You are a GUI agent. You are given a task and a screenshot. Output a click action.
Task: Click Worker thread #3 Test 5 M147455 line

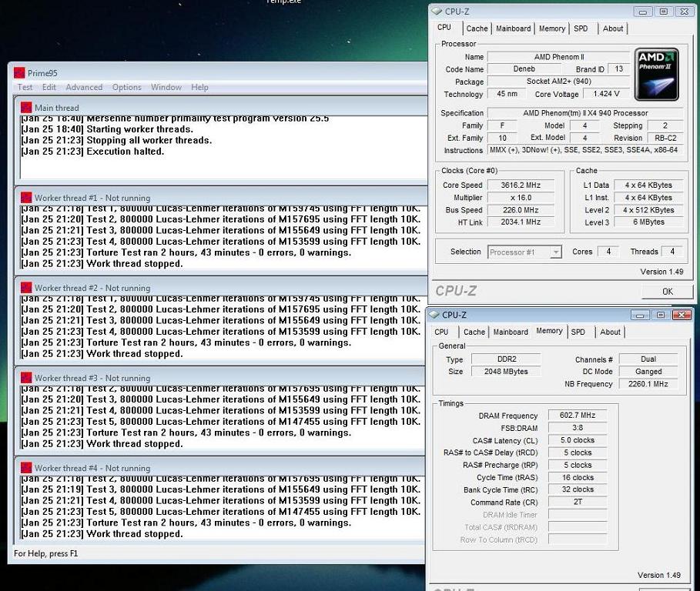221,422
